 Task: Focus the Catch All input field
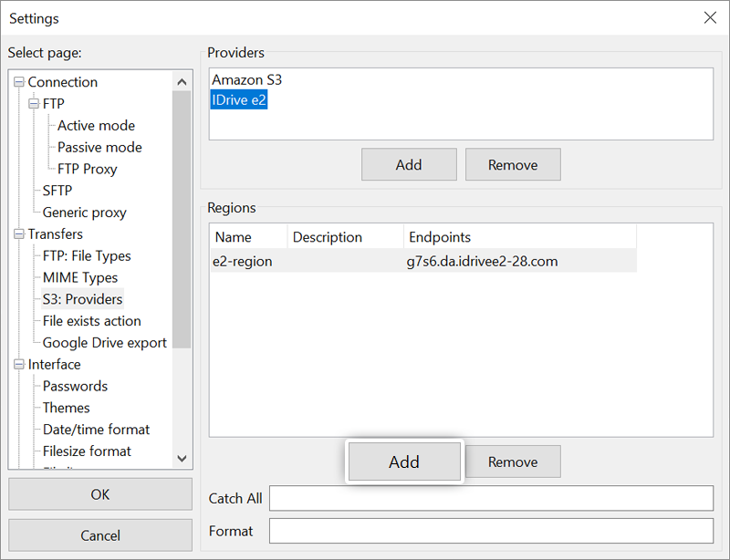[x=491, y=499]
